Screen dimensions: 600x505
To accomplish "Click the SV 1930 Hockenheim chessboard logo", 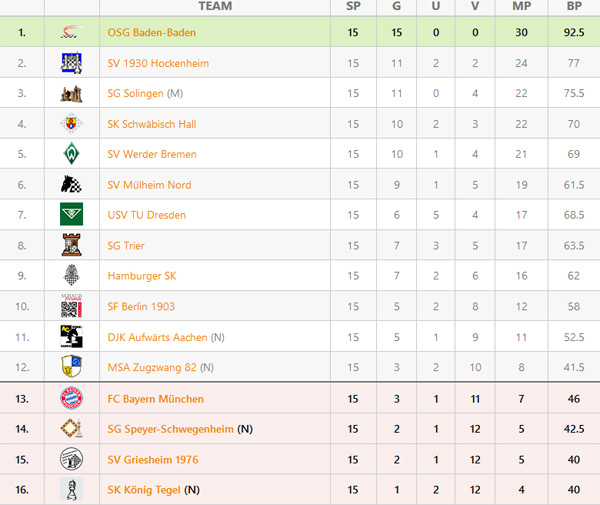I will tap(72, 63).
